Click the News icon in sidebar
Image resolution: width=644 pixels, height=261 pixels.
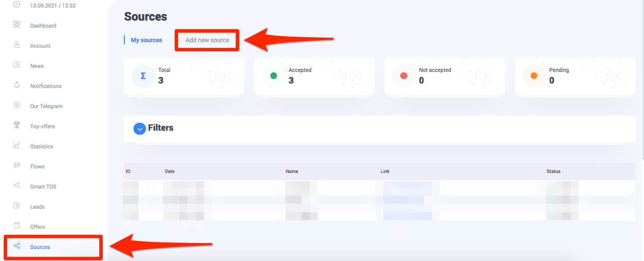(x=17, y=65)
